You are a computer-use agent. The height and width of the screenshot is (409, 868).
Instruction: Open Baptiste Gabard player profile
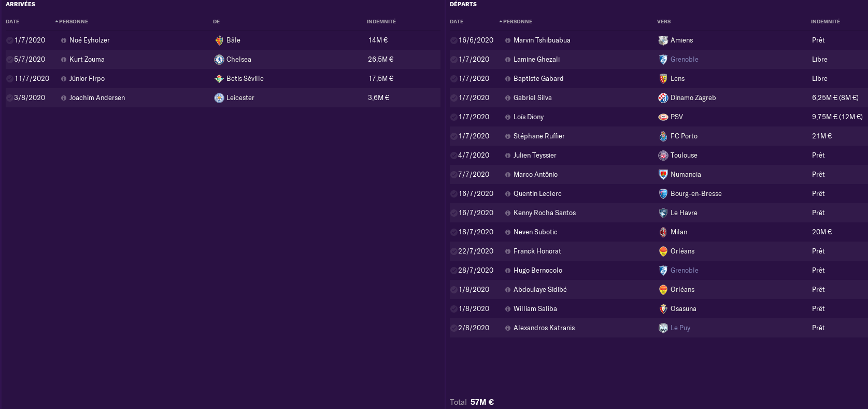(538, 79)
